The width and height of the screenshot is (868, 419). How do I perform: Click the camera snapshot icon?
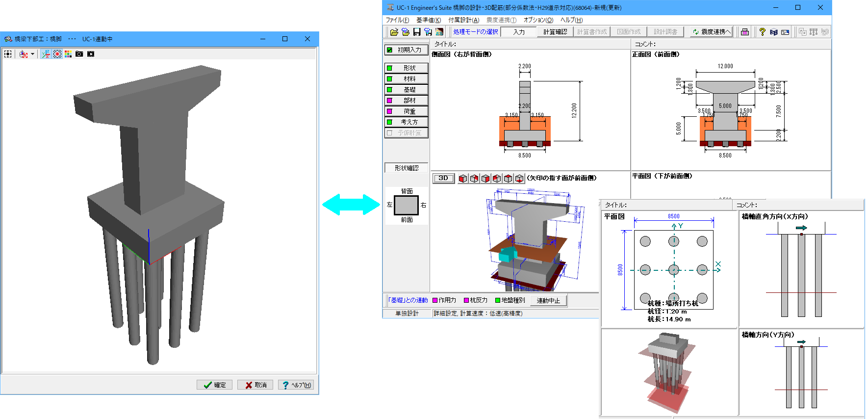point(79,54)
